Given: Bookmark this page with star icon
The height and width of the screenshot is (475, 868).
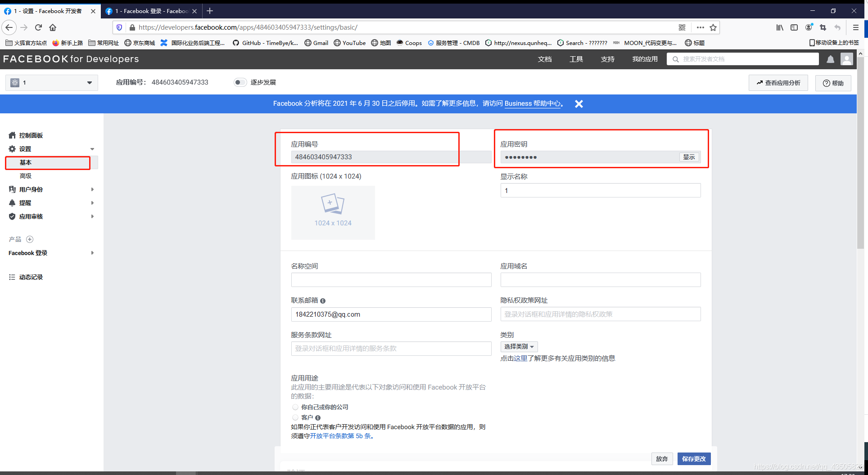Looking at the screenshot, I should click(713, 27).
